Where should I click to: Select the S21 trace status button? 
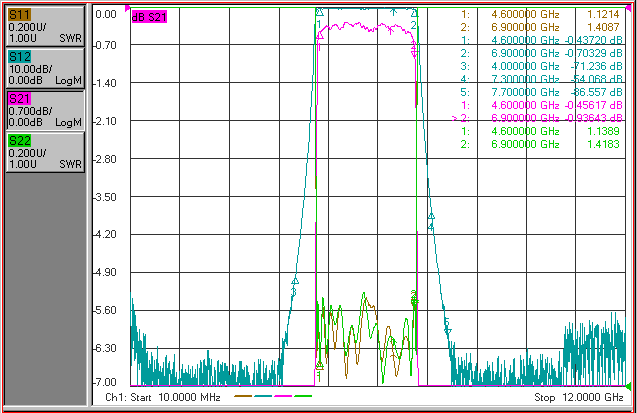(45, 110)
